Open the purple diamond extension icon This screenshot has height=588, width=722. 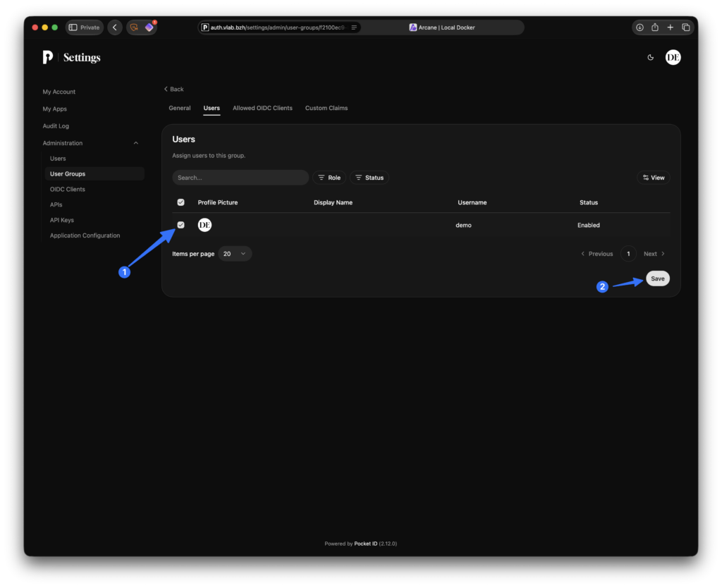[149, 27]
